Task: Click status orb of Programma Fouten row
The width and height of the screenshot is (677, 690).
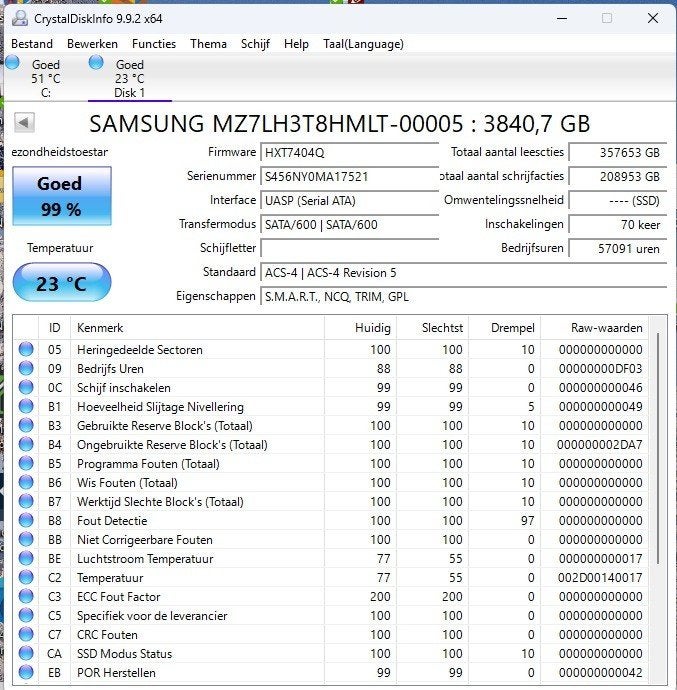Action: click(26, 463)
